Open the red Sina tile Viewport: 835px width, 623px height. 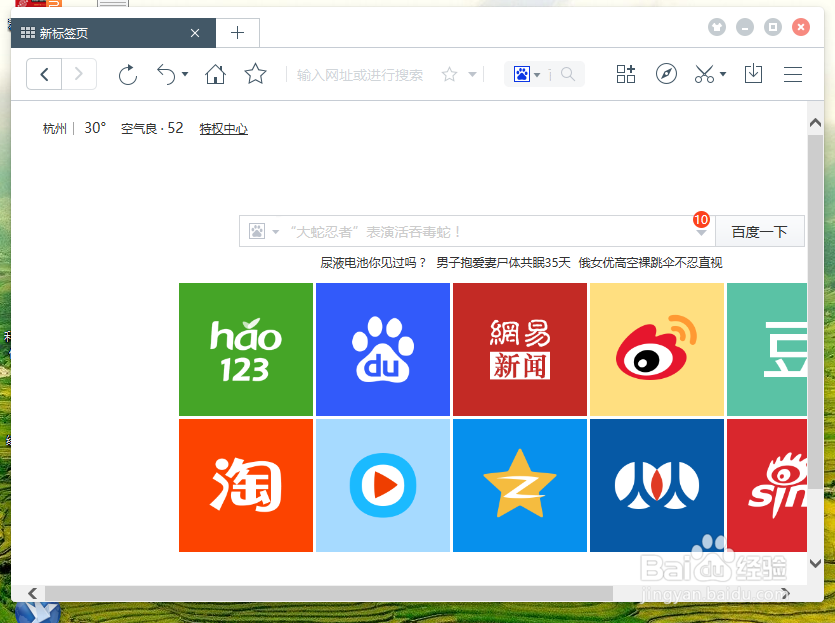(767, 486)
